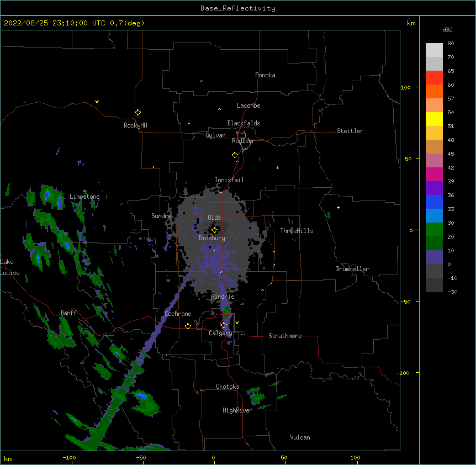Select the magenta 42 dBZ color band
The image size is (476, 465).
pos(434,175)
